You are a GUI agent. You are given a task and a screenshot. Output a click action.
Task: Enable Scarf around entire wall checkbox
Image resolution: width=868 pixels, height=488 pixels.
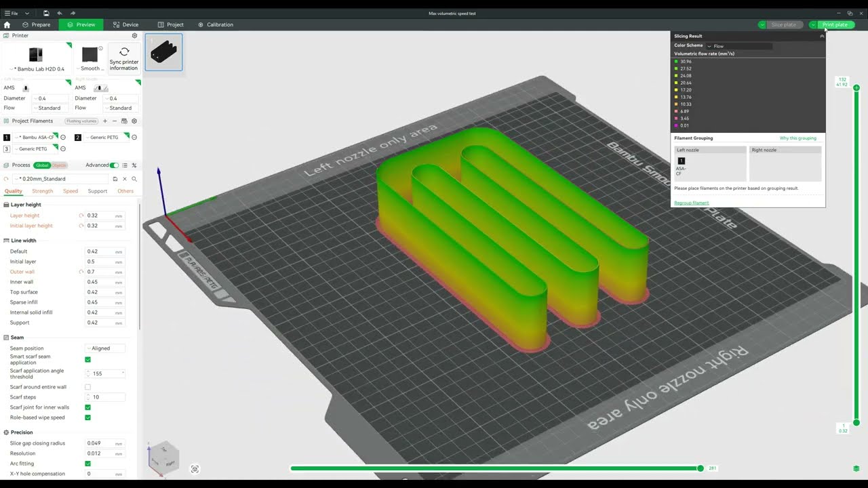(x=87, y=387)
